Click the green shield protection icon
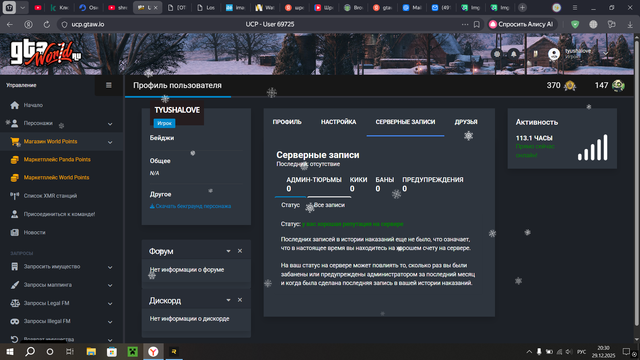 [x=575, y=24]
